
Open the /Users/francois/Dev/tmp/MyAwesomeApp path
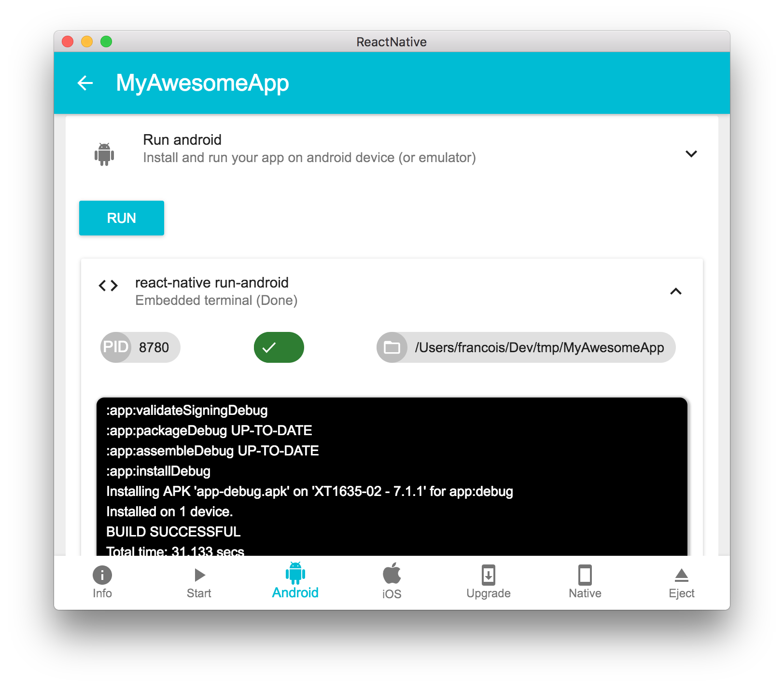point(539,347)
